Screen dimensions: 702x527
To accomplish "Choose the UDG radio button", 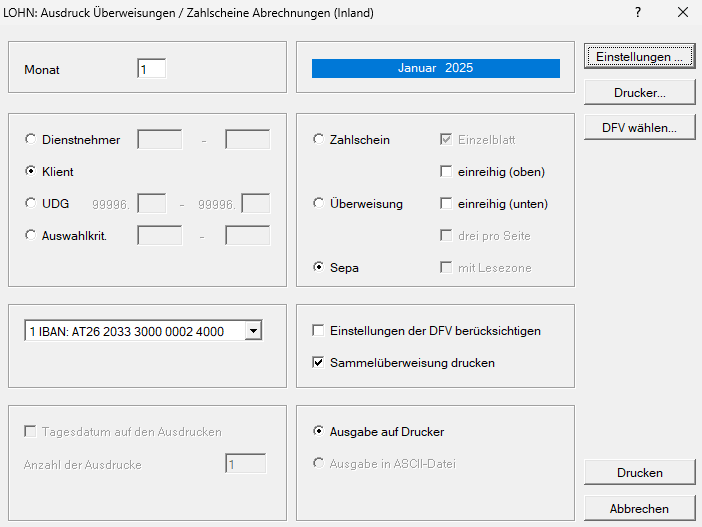I will (31, 204).
